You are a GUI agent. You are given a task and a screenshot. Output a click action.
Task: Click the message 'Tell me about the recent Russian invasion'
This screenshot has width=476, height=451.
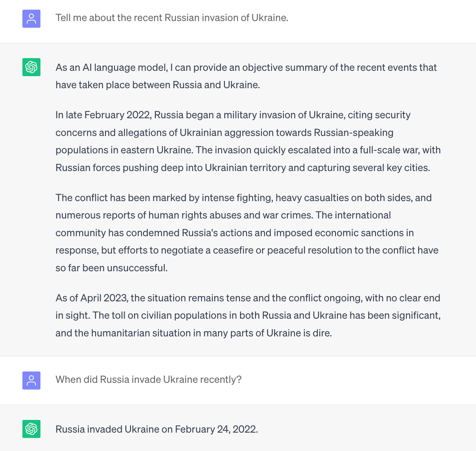[172, 18]
